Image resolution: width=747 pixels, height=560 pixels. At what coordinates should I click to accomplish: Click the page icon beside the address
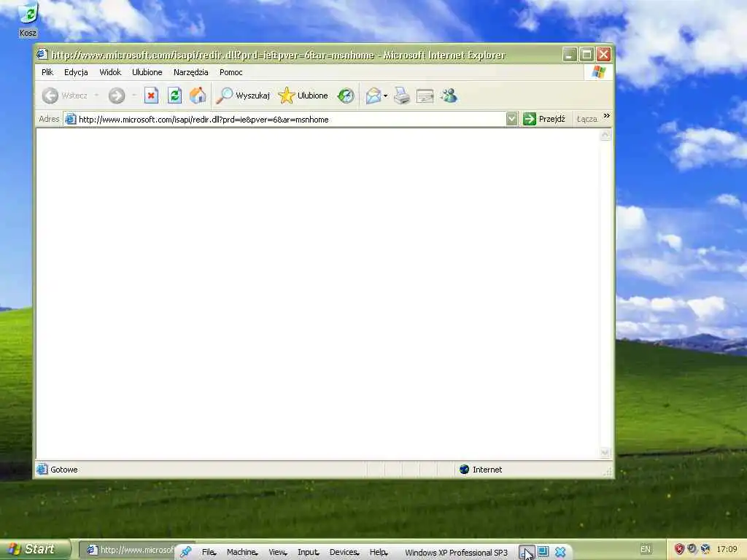[71, 119]
